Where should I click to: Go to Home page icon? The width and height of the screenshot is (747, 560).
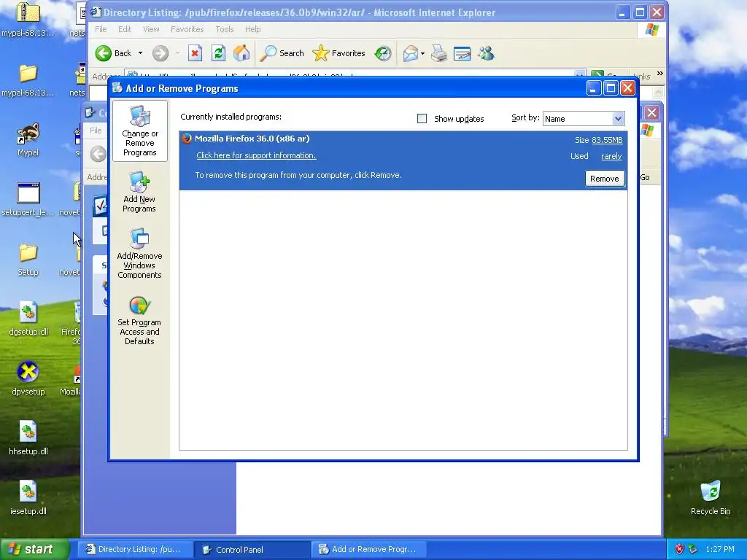(241, 53)
